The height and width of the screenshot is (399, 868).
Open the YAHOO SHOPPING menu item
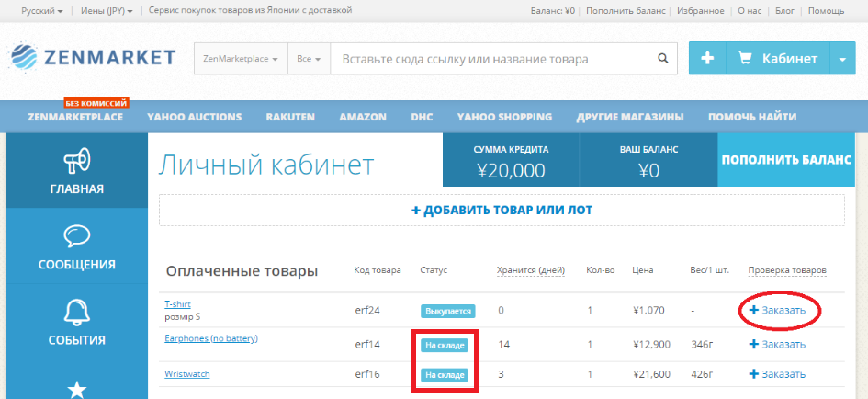pyautogui.click(x=504, y=117)
